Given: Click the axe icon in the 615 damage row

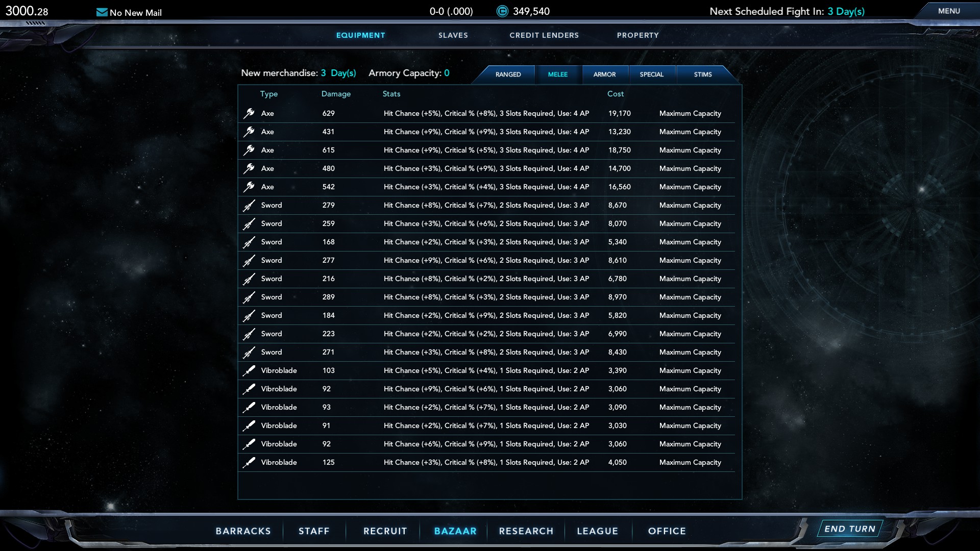Looking at the screenshot, I should [249, 150].
